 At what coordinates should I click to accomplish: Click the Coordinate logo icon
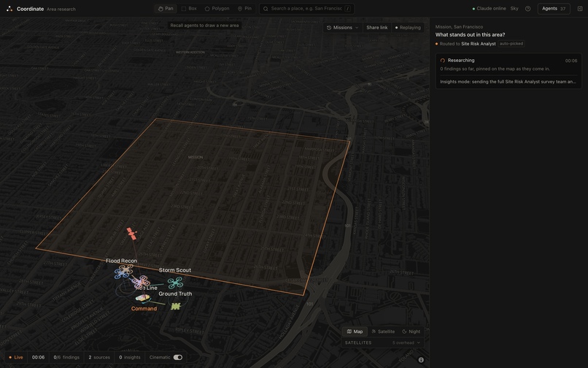click(9, 9)
